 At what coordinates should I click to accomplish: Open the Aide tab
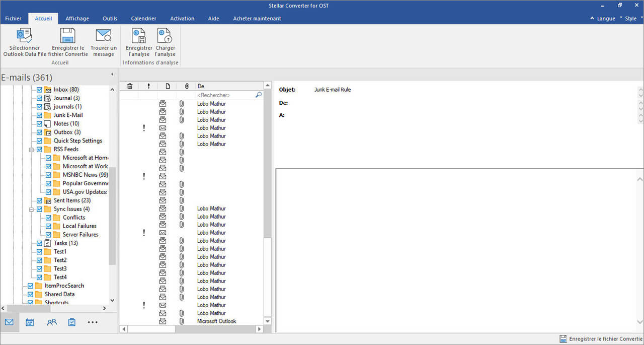pos(213,19)
